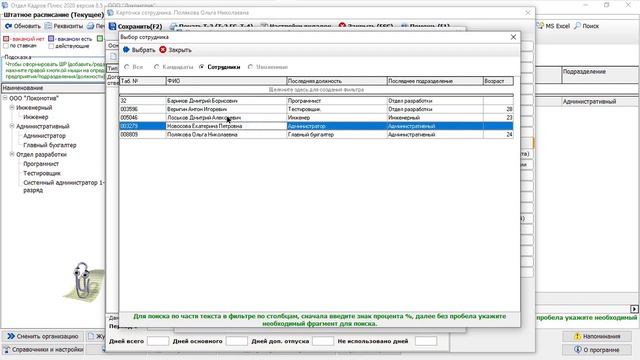This screenshot has height=360, width=640.
Task: Click the Сменить организацию button label
Action: [47, 336]
